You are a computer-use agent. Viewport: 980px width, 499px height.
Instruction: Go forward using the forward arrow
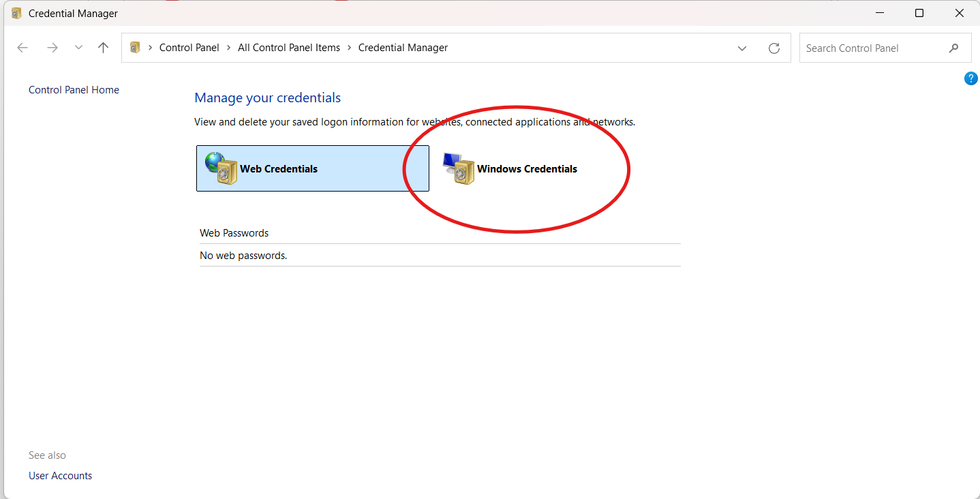click(x=52, y=48)
